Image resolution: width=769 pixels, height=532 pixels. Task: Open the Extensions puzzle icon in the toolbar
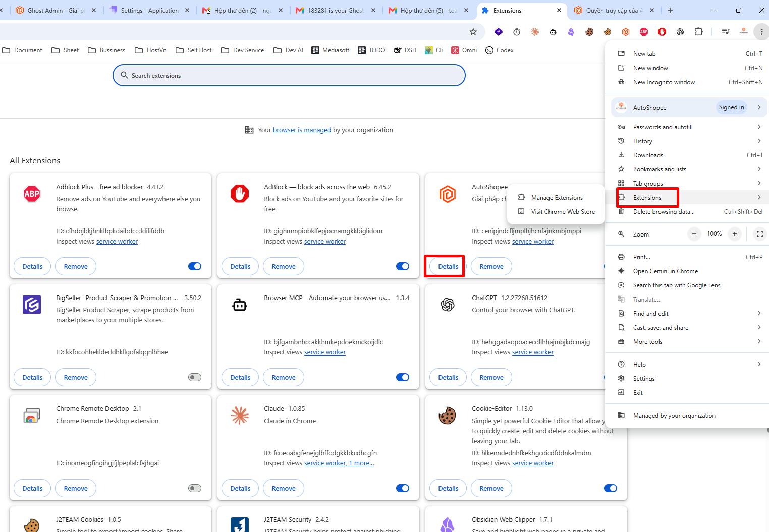coord(698,32)
